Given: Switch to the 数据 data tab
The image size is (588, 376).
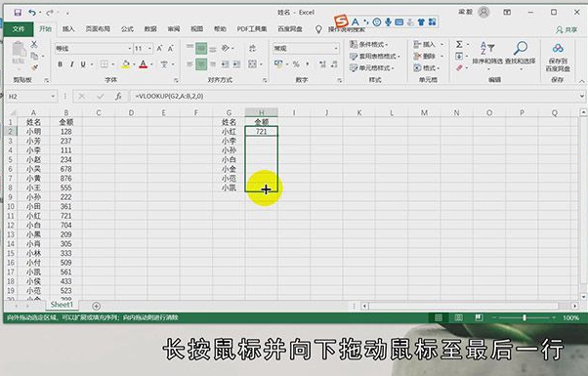Looking at the screenshot, I should pyautogui.click(x=150, y=29).
